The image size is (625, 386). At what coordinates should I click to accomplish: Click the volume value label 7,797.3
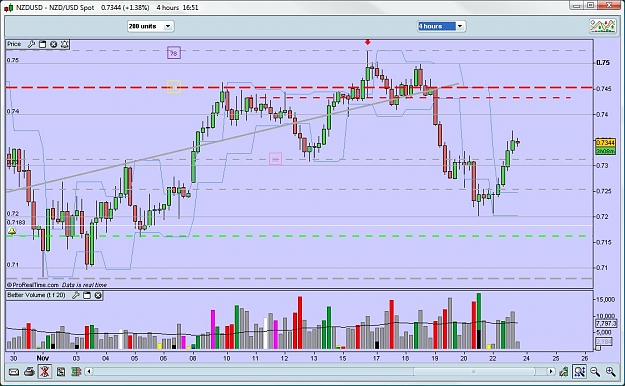(x=605, y=324)
